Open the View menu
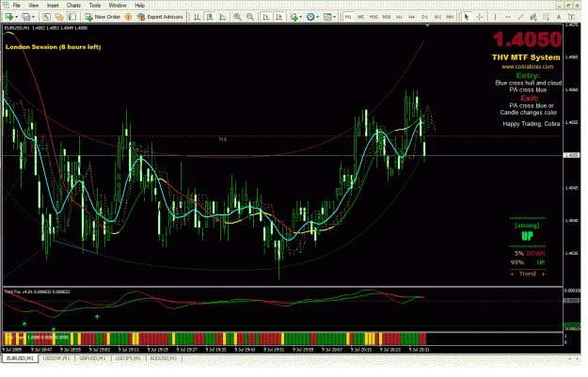This screenshot has height=377, width=588. pos(33,6)
